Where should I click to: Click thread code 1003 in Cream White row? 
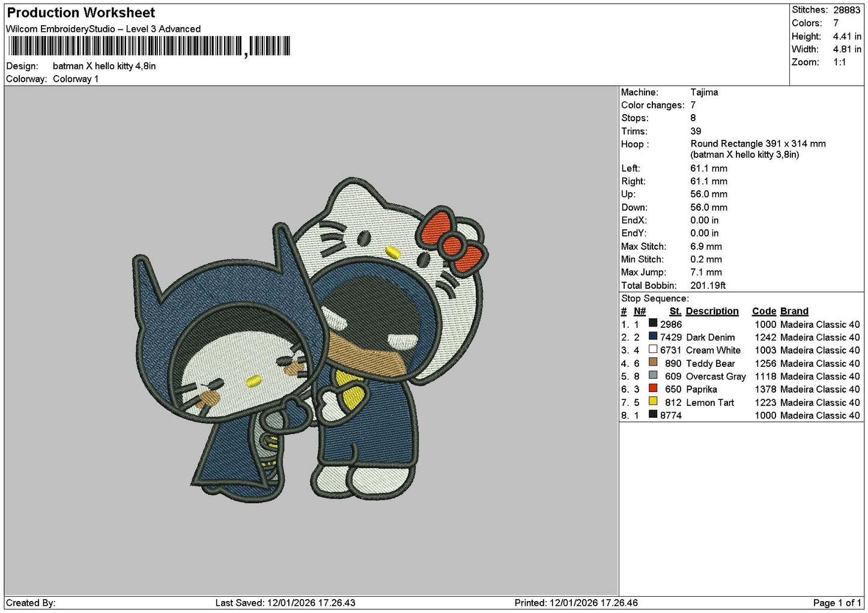[x=765, y=350]
